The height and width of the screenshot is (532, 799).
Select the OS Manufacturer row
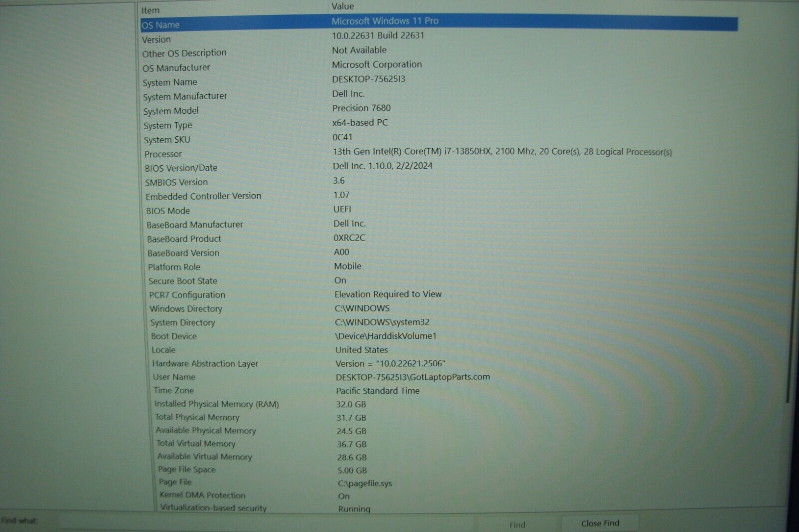(176, 67)
